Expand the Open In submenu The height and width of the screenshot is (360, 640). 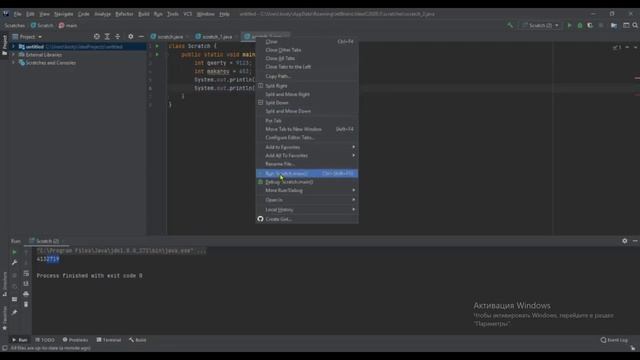[307, 200]
